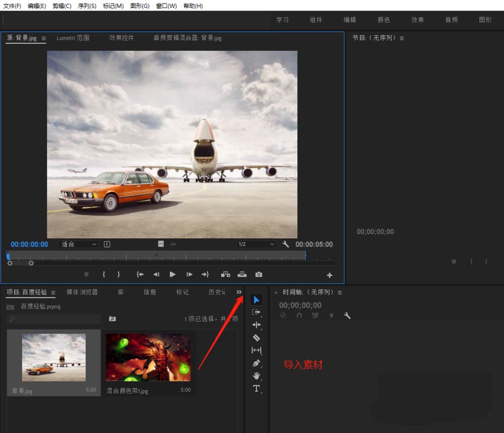The width and height of the screenshot is (504, 433).
Task: Toggle the Drag Video Only filmstrip icon
Action: click(161, 244)
